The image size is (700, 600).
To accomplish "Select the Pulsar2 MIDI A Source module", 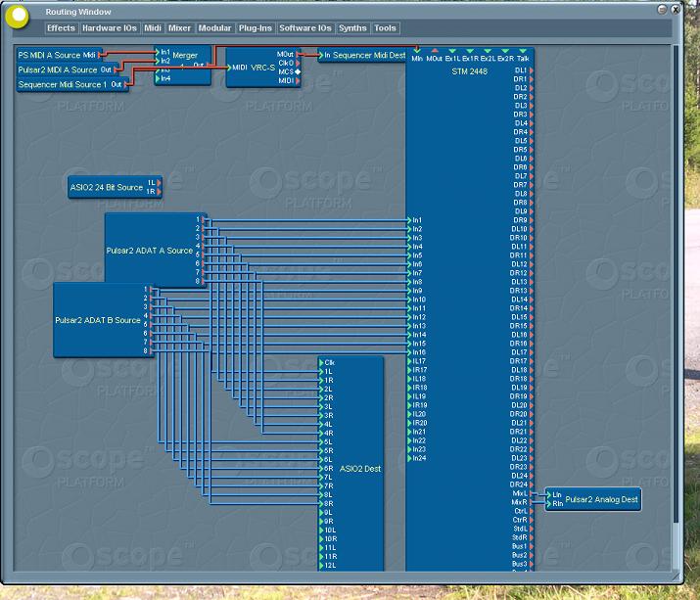I will 65,70.
